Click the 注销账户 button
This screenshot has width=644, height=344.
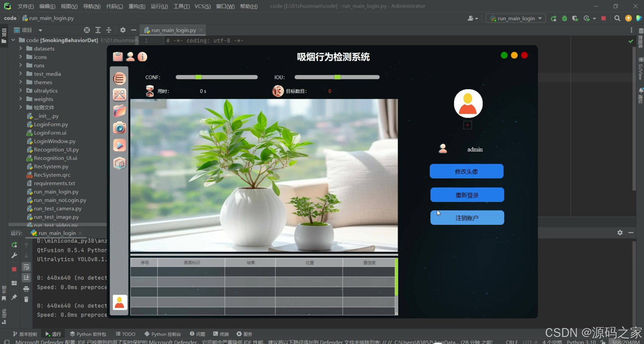[467, 218]
